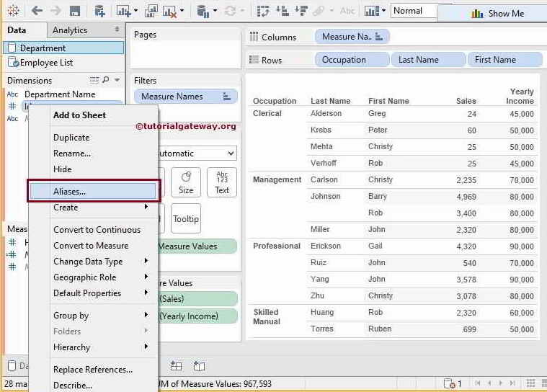
Task: Click the sort icon on Columns Measure Names pill
Action: (x=379, y=37)
